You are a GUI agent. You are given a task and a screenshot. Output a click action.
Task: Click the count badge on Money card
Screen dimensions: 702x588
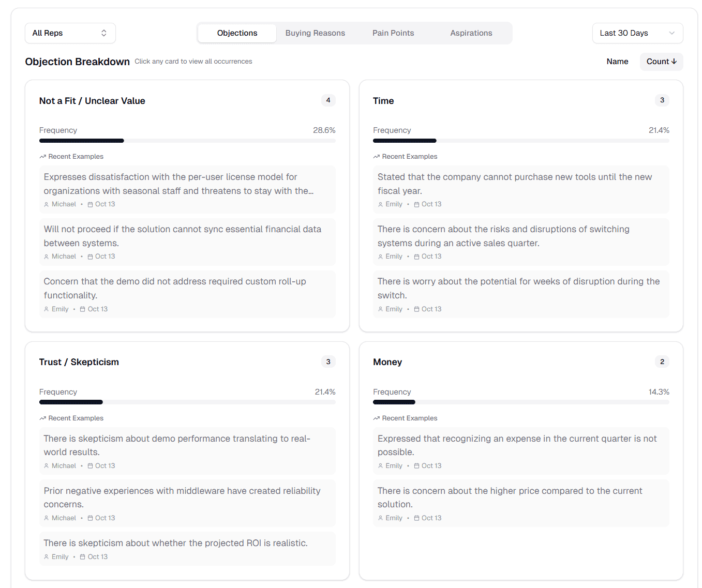[662, 362]
